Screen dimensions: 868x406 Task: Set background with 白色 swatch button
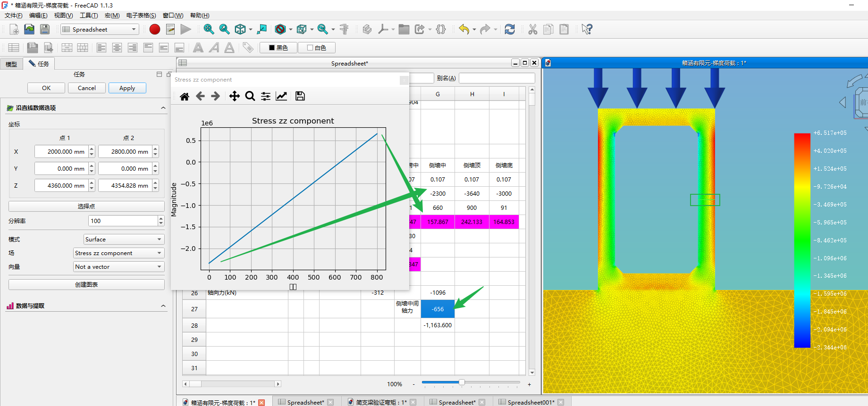tap(317, 48)
